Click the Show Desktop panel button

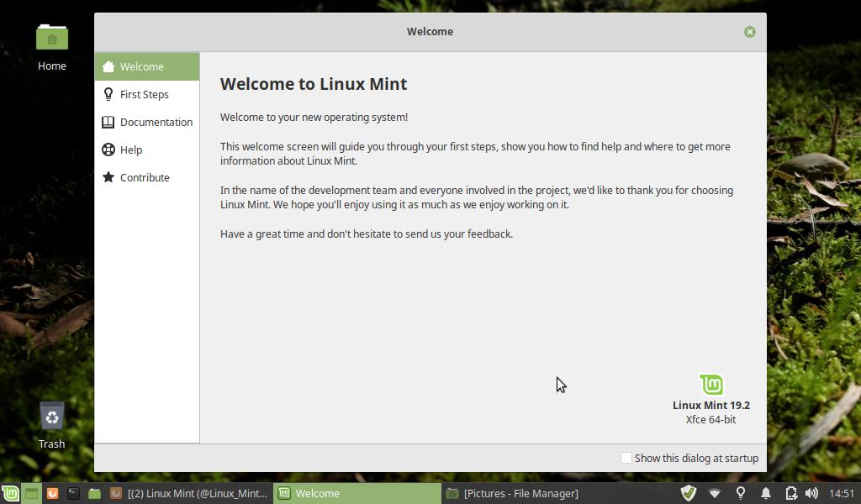click(x=32, y=493)
